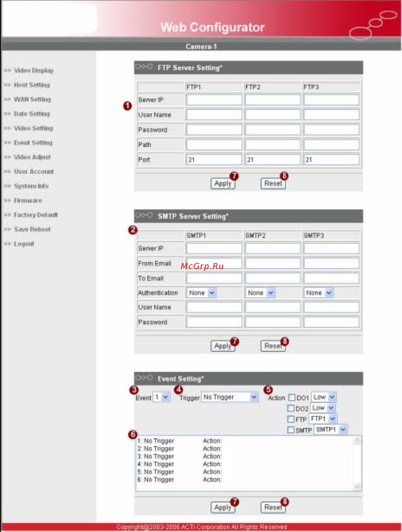The width and height of the screenshot is (402, 532).
Task: Open SMTP2 Authentication dropdown
Action: point(260,293)
